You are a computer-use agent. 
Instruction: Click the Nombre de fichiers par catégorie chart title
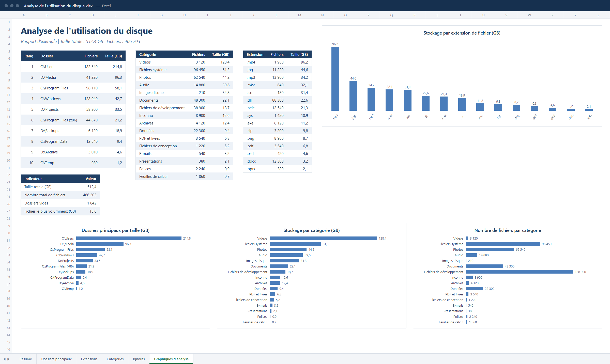[508, 230]
